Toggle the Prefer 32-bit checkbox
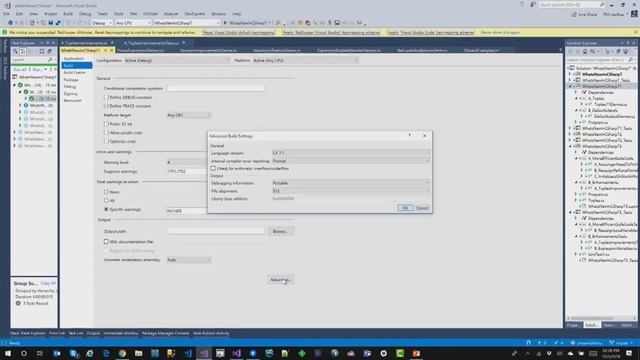The image size is (640, 360). click(x=106, y=124)
